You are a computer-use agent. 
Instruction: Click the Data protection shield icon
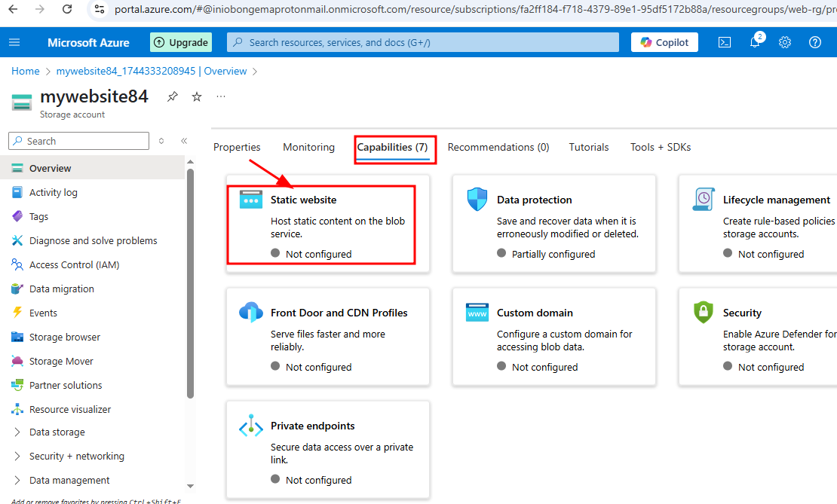point(477,200)
